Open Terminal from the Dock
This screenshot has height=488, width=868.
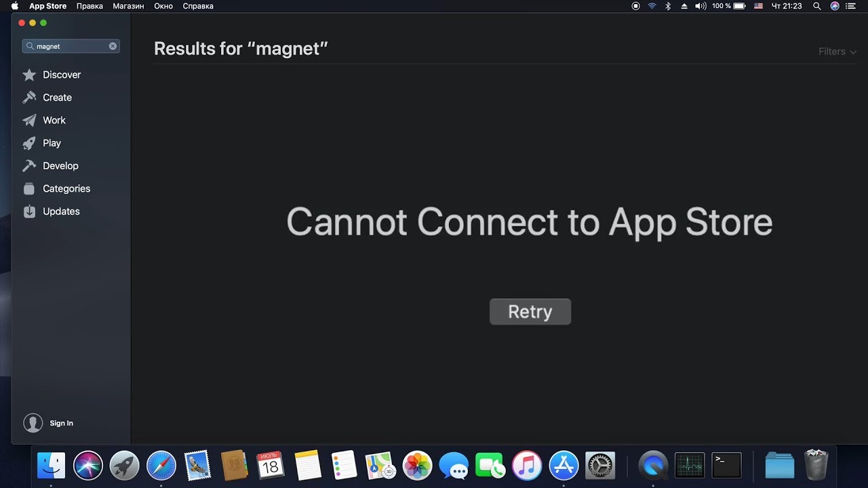coord(726,466)
